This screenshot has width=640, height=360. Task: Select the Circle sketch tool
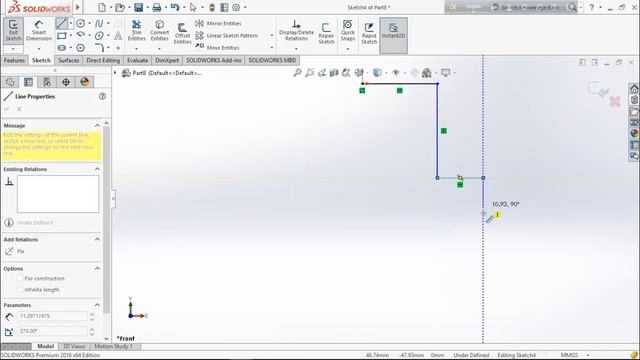pyautogui.click(x=80, y=24)
